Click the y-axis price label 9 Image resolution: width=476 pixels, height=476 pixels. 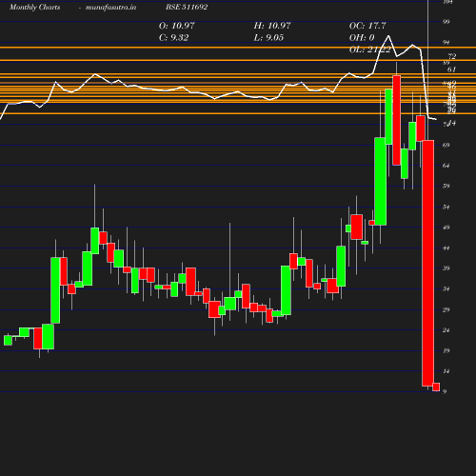445,391
